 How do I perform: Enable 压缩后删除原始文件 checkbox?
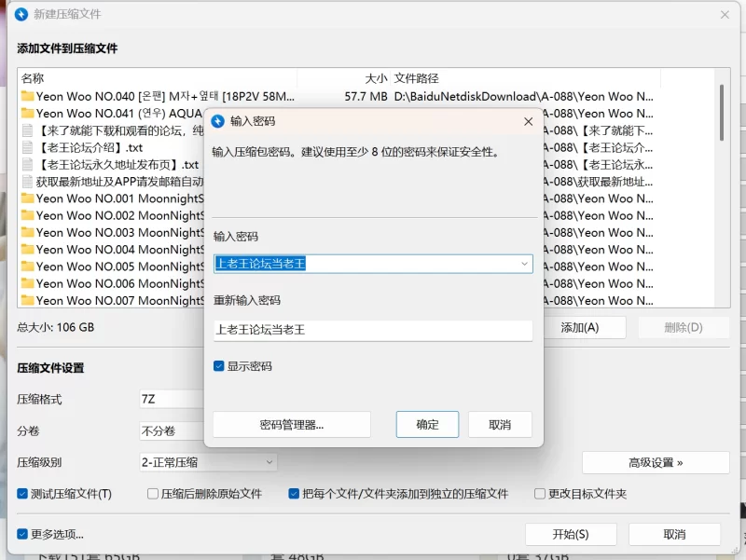click(153, 494)
